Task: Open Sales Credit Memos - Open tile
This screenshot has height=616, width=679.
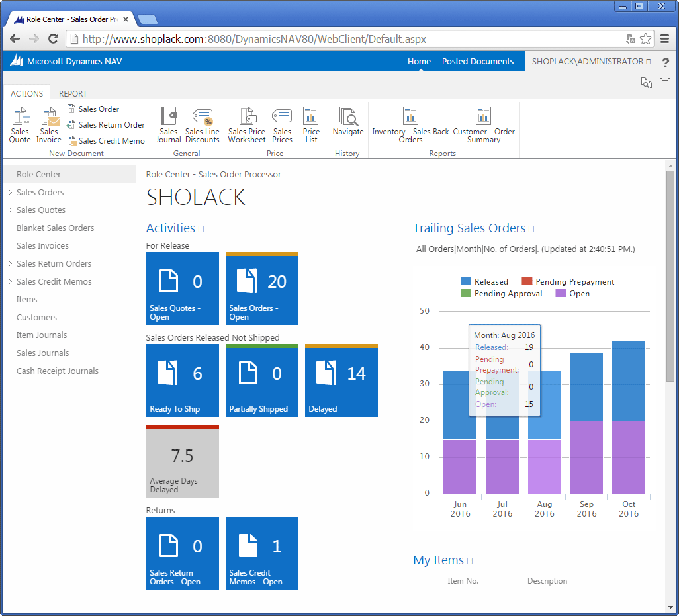Action: [x=262, y=553]
